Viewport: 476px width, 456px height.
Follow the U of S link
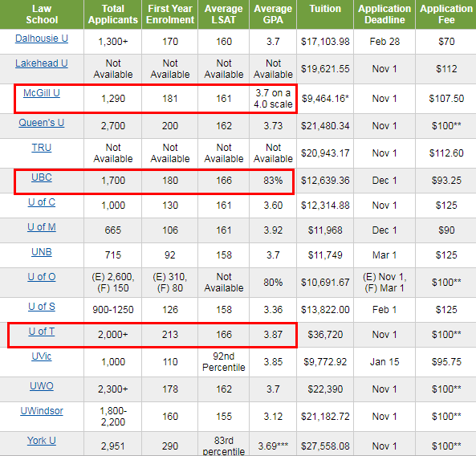[42, 307]
